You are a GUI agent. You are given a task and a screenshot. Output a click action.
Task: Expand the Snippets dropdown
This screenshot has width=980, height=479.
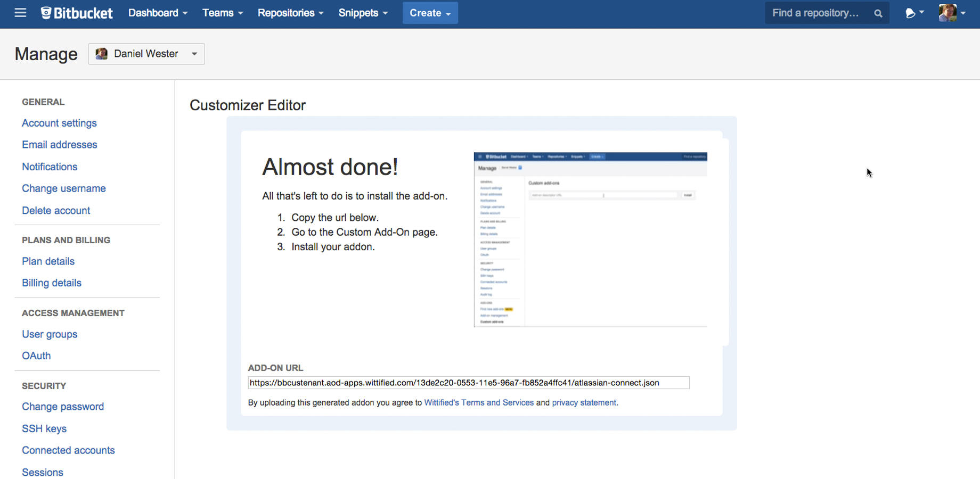(x=363, y=13)
